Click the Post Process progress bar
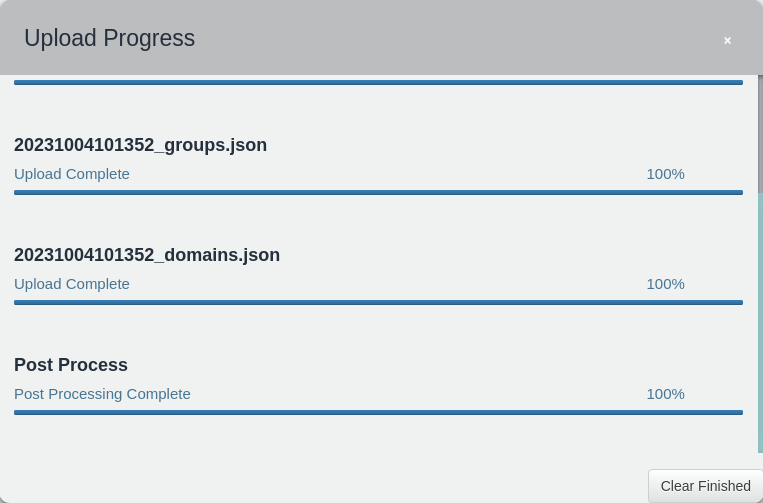Image resolution: width=763 pixels, height=503 pixels. [378, 413]
